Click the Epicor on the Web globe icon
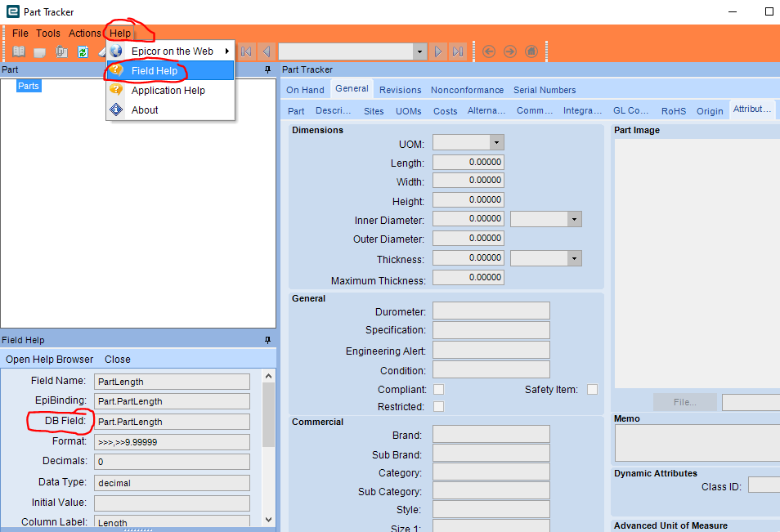Screen dimensions: 780x532 click(116, 51)
